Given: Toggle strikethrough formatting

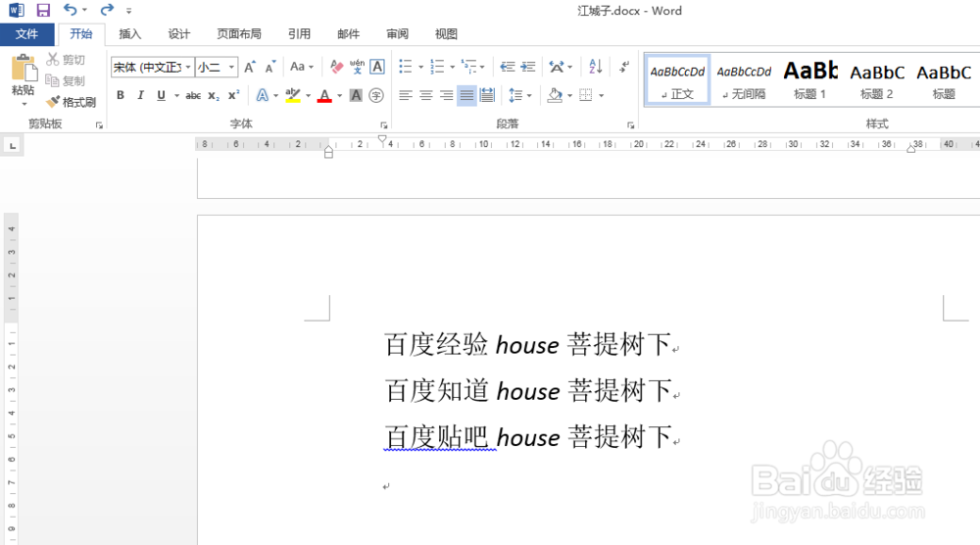Looking at the screenshot, I should pos(193,96).
